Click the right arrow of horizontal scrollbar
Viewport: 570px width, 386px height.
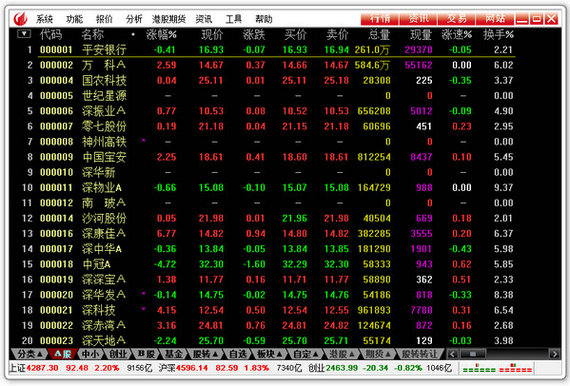(x=554, y=354)
